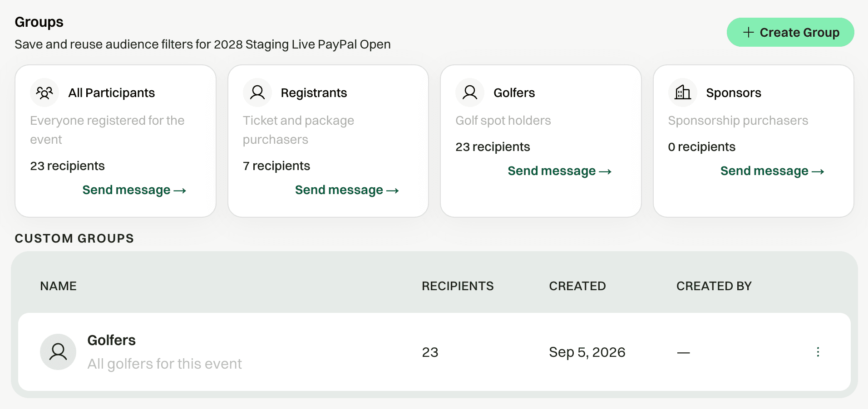Image resolution: width=868 pixels, height=409 pixels.
Task: Click the dash in Created By cell
Action: point(683,352)
